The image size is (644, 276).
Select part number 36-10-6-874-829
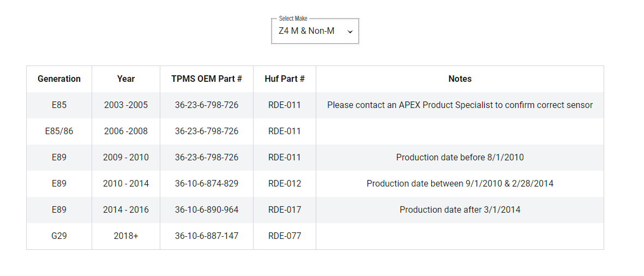(x=207, y=184)
